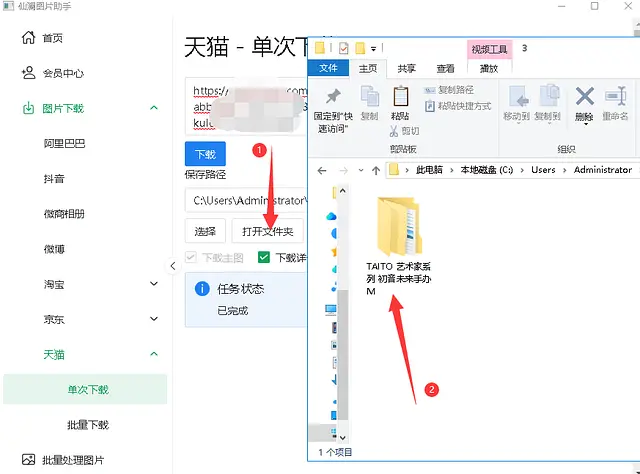Screen dimensions: 640x474
Task: Select the TAITO 艺术家系列 folder
Action: click(x=398, y=245)
